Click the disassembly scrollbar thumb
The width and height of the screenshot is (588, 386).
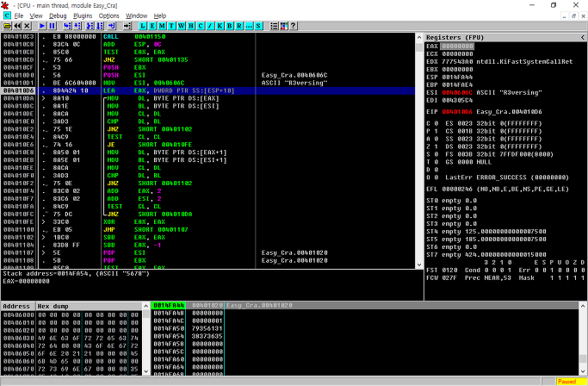coord(419,47)
